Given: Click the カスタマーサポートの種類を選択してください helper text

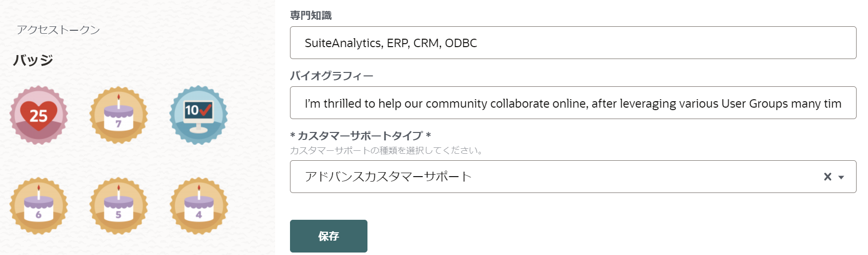Looking at the screenshot, I should [x=387, y=150].
